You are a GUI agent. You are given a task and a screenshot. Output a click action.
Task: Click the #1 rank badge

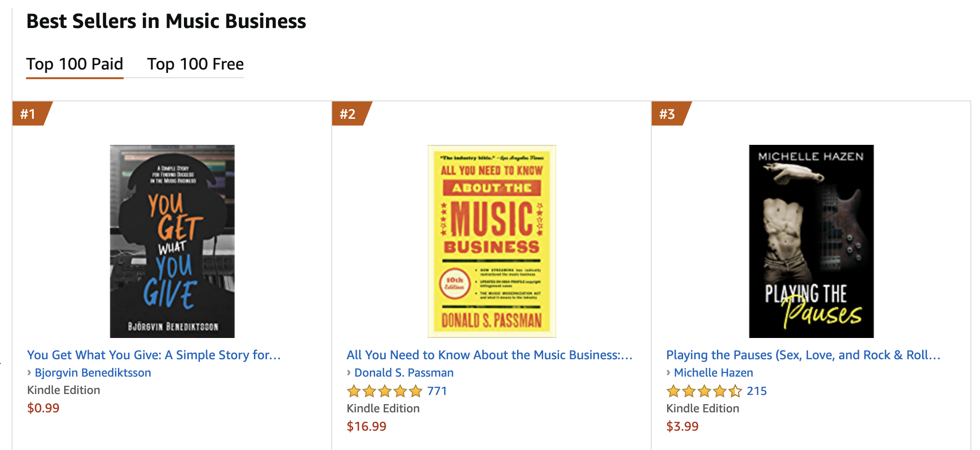[29, 114]
